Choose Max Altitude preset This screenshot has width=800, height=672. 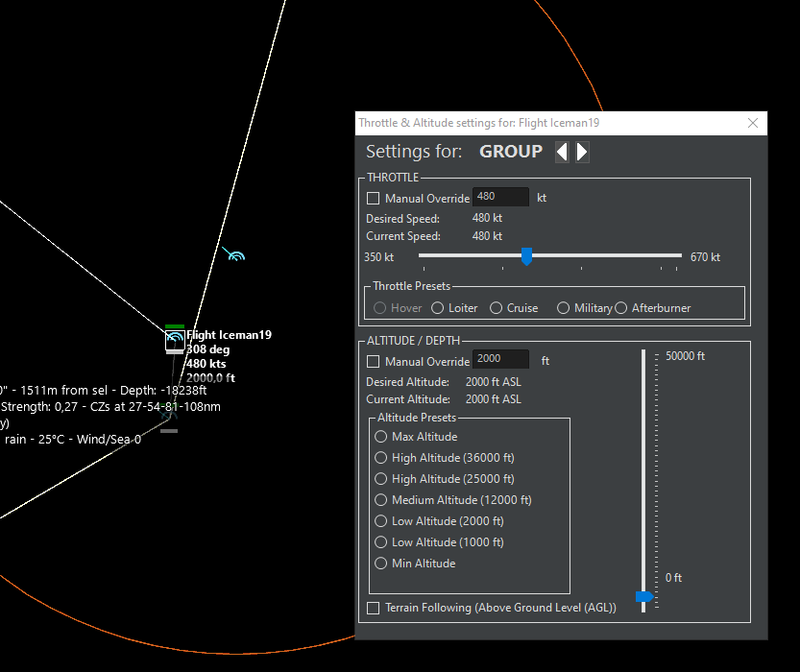(381, 437)
